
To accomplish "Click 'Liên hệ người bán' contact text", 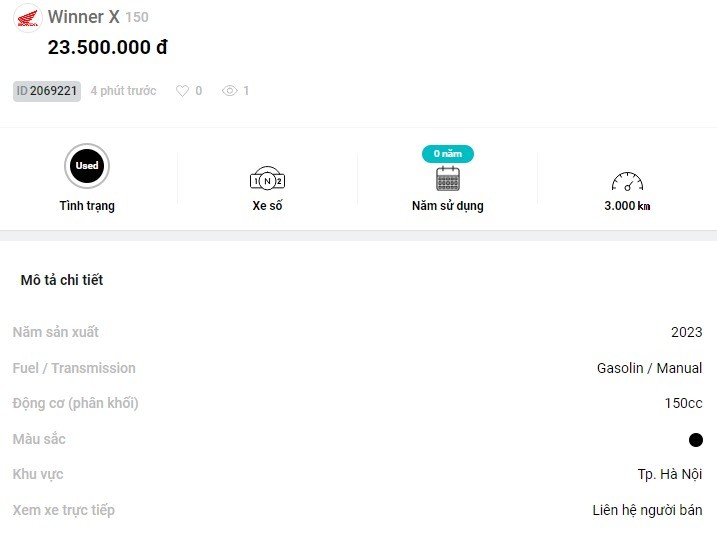I will point(647,510).
